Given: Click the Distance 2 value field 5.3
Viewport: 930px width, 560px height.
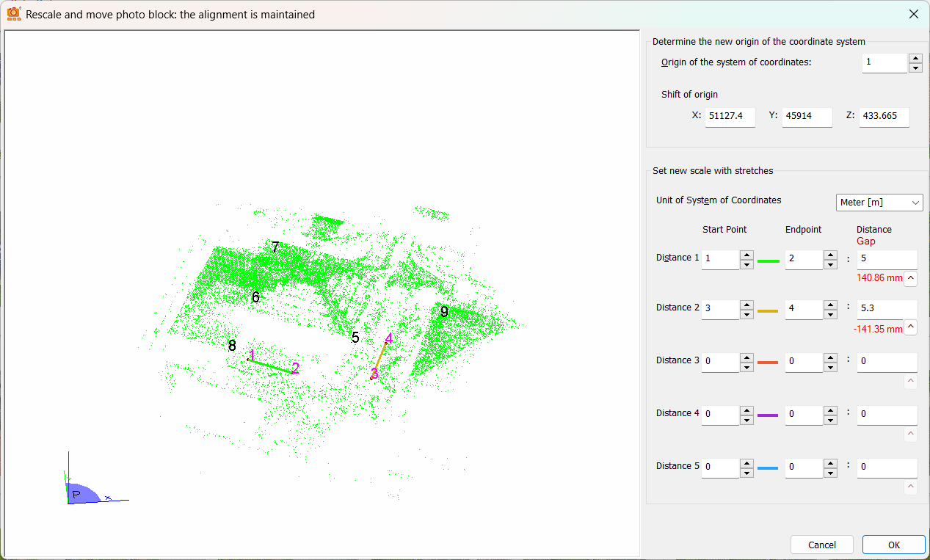Looking at the screenshot, I should pyautogui.click(x=887, y=310).
